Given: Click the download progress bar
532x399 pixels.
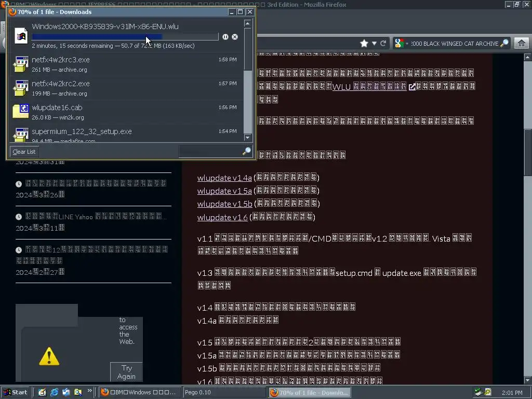Looking at the screenshot, I should click(125, 37).
